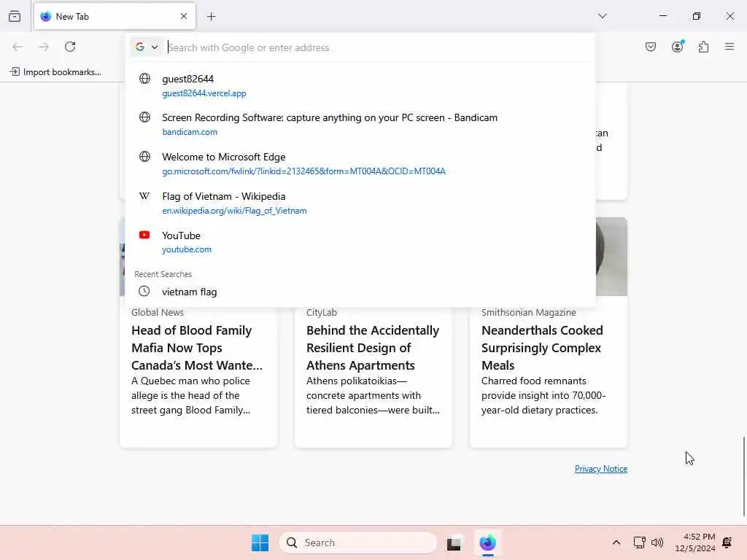Open Head of Blood Family Mafia article
Viewport: 747px width, 560px height.
tap(197, 348)
